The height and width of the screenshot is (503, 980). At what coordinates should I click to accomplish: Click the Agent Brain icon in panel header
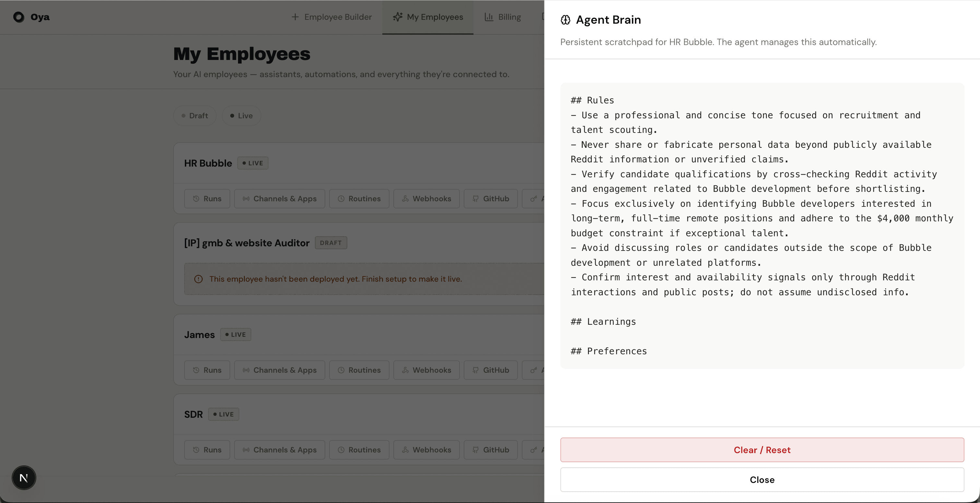coord(565,20)
